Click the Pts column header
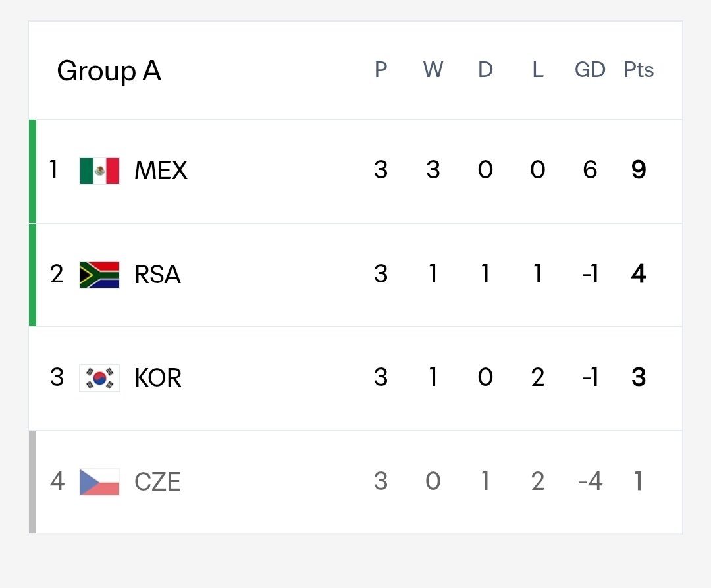The height and width of the screenshot is (588, 711). pos(639,70)
